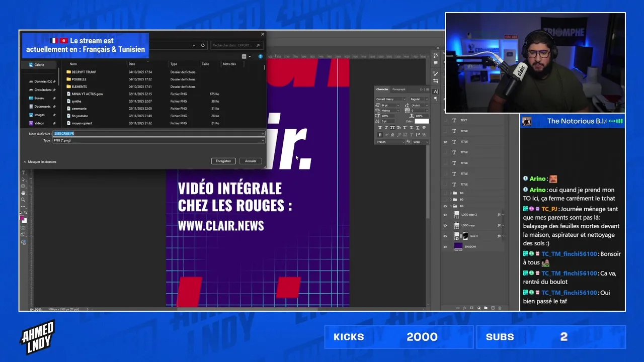Image resolution: width=644 pixels, height=362 pixels.
Task: Swap foreground and background colors icon
Action: click(x=26, y=213)
